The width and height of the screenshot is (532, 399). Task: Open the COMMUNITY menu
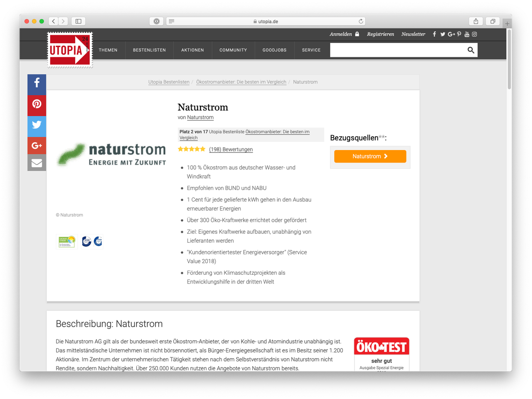pyautogui.click(x=233, y=50)
